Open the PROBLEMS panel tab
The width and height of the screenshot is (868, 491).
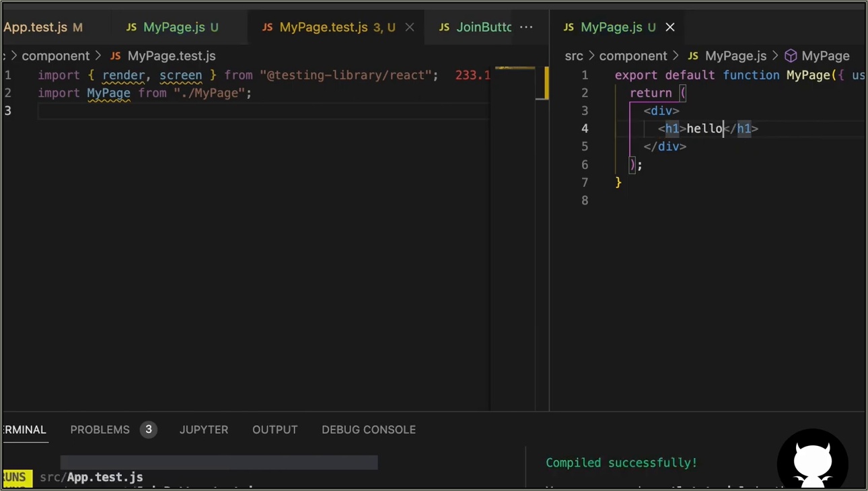[100, 430]
